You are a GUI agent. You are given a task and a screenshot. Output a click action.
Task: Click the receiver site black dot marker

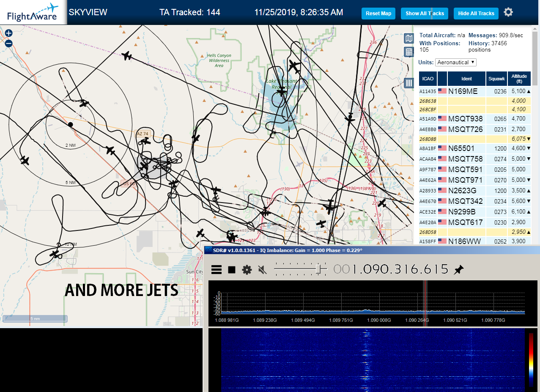(x=70, y=124)
